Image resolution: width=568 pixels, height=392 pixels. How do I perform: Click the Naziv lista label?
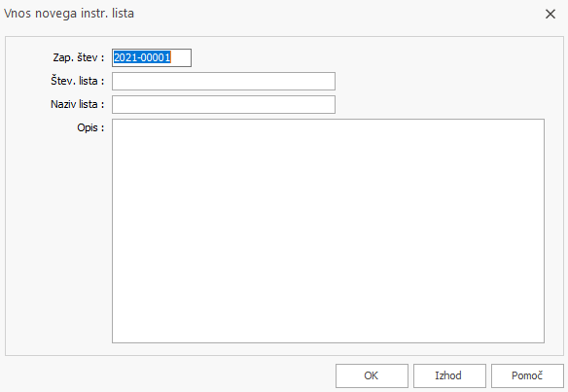[x=77, y=104]
